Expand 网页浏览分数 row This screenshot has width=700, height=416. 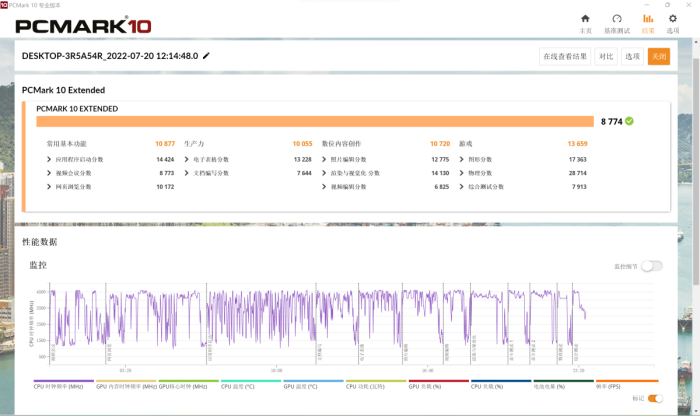[49, 187]
